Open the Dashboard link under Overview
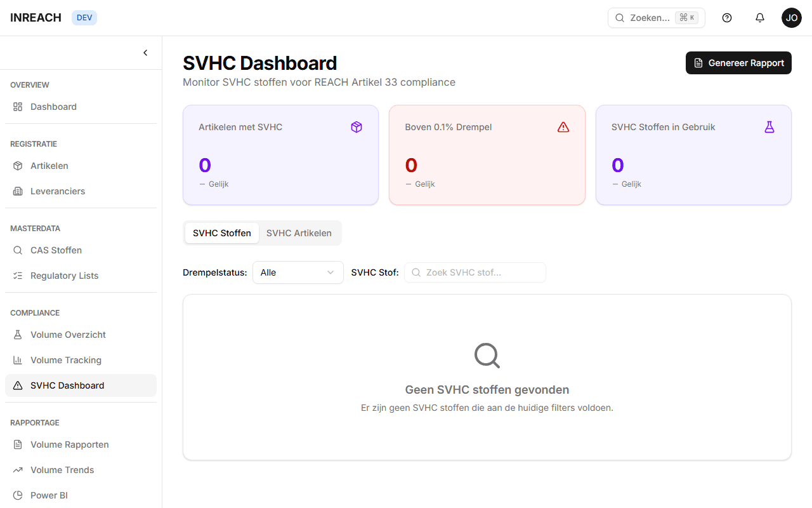812x508 pixels. pyautogui.click(x=53, y=107)
